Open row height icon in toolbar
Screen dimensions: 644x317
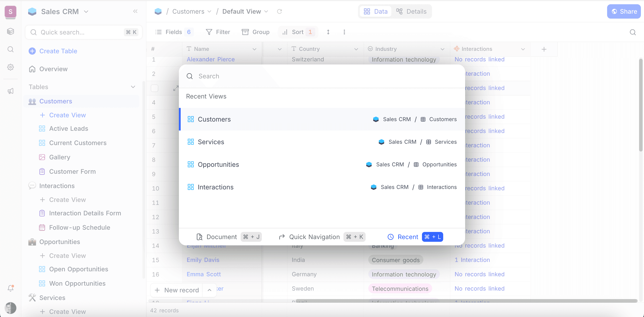(328, 32)
